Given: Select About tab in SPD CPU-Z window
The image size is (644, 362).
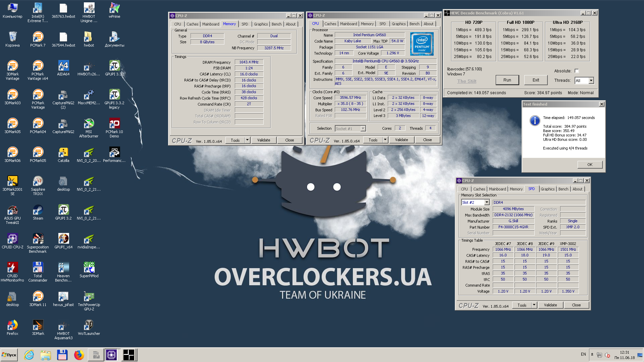Looking at the screenshot, I should coord(577,189).
